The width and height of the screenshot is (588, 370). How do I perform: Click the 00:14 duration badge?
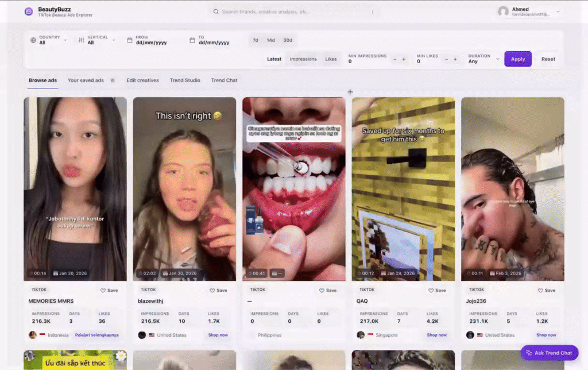(38, 273)
